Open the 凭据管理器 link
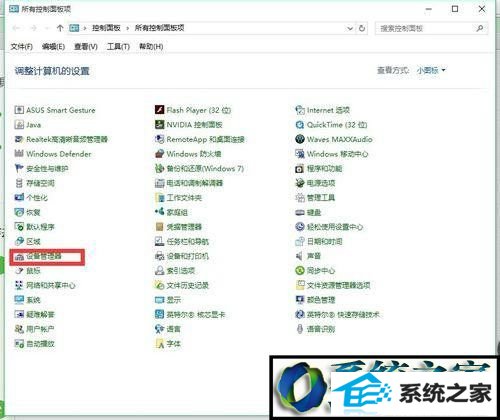This screenshot has width=500, height=420. (x=184, y=227)
